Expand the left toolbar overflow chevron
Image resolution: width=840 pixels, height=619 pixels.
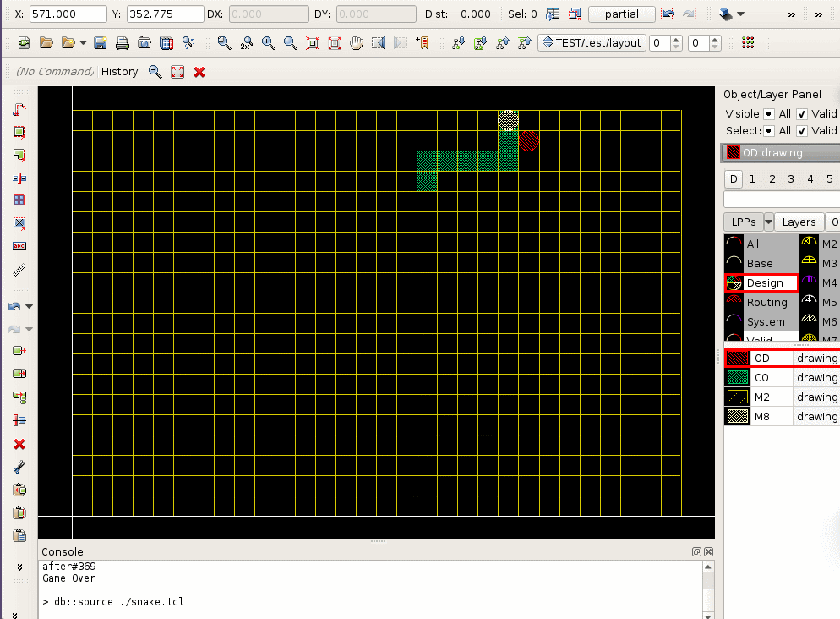pos(19,567)
